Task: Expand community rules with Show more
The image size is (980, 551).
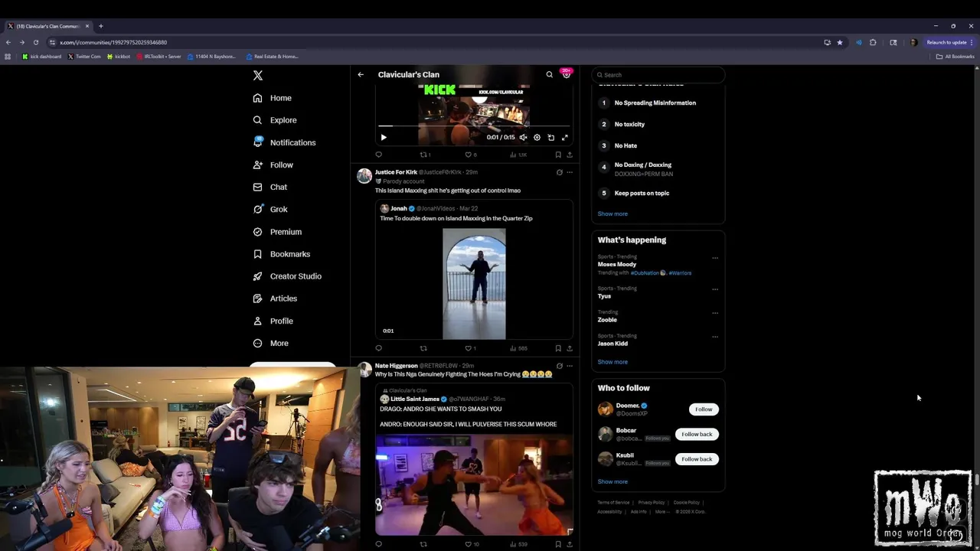Action: click(612, 214)
